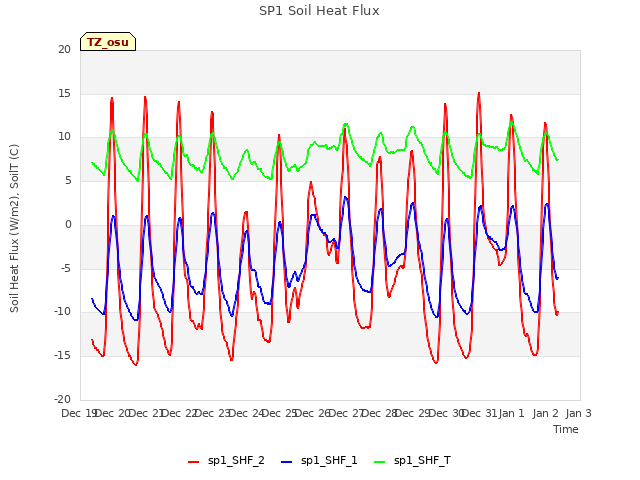Click the y-axis tick label 20
This screenshot has width=640, height=480.
pos(64,49)
